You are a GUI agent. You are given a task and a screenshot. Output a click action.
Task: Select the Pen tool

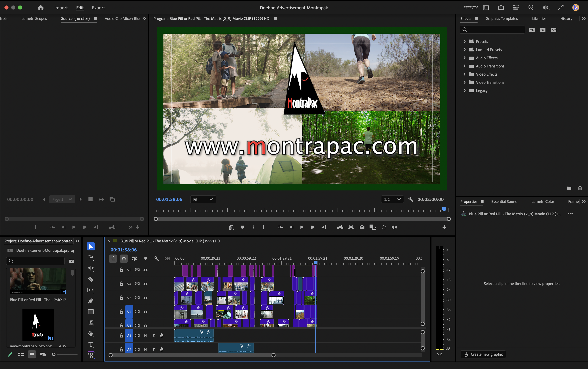[91, 301]
